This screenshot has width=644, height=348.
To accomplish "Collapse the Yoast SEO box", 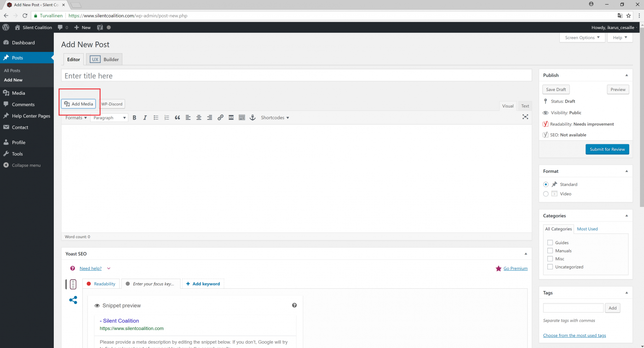I will click(x=526, y=254).
